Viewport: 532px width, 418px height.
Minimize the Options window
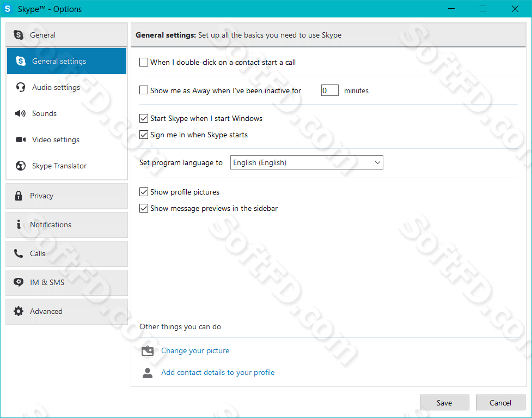tap(451, 9)
